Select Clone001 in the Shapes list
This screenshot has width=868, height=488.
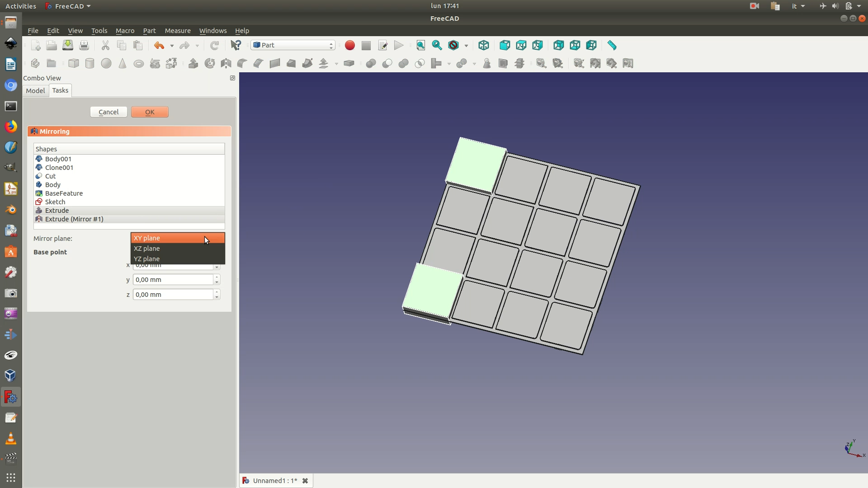tap(59, 168)
